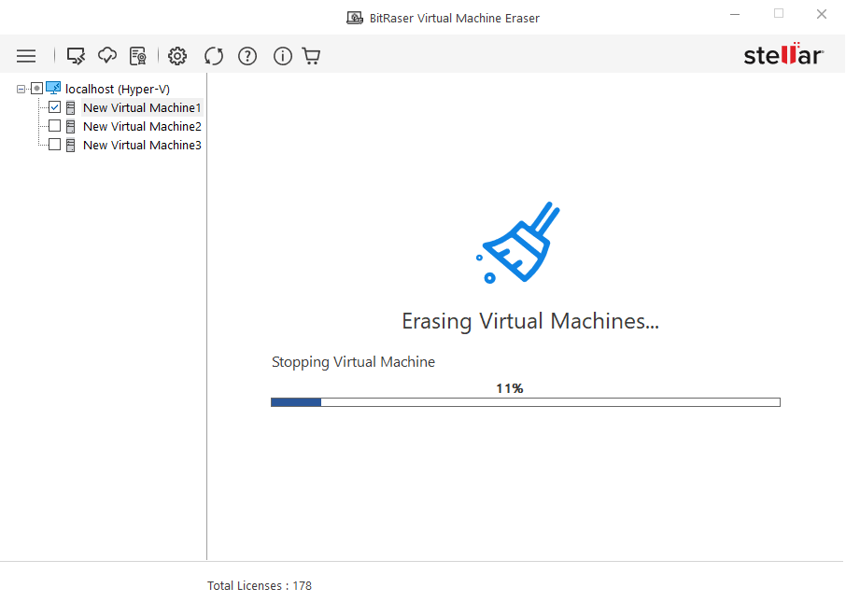Viewport: 846px width, 616px height.
Task: Open the shopping cart buy icon
Action: click(x=311, y=56)
